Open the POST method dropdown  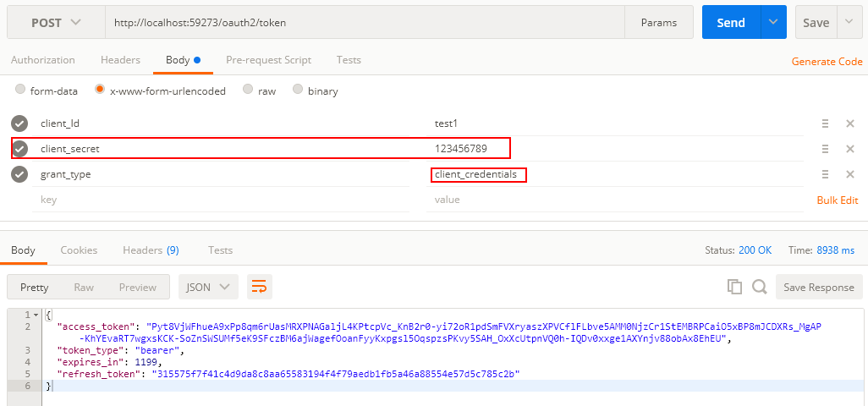tap(56, 23)
